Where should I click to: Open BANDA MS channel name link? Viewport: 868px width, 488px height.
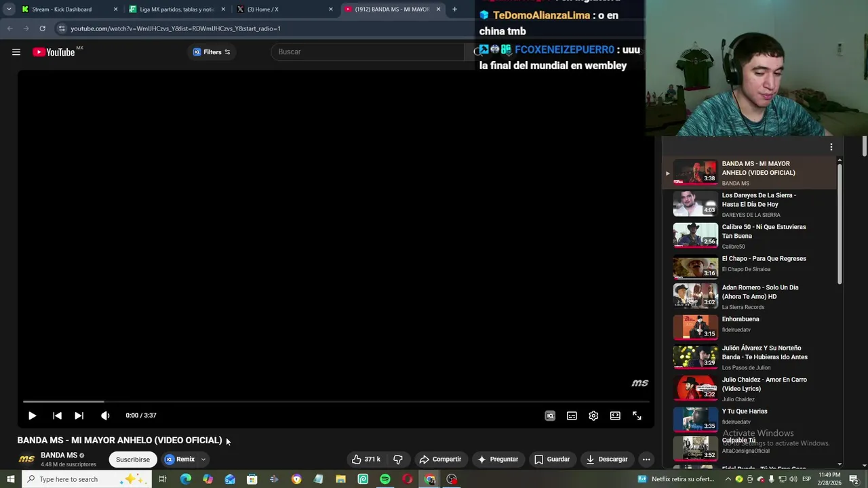tap(59, 455)
